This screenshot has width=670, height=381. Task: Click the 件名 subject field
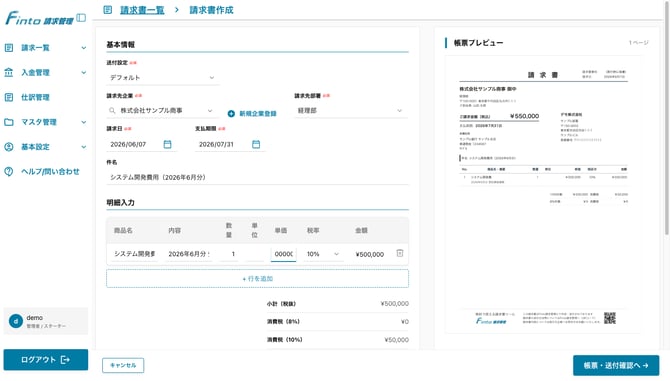click(x=257, y=177)
